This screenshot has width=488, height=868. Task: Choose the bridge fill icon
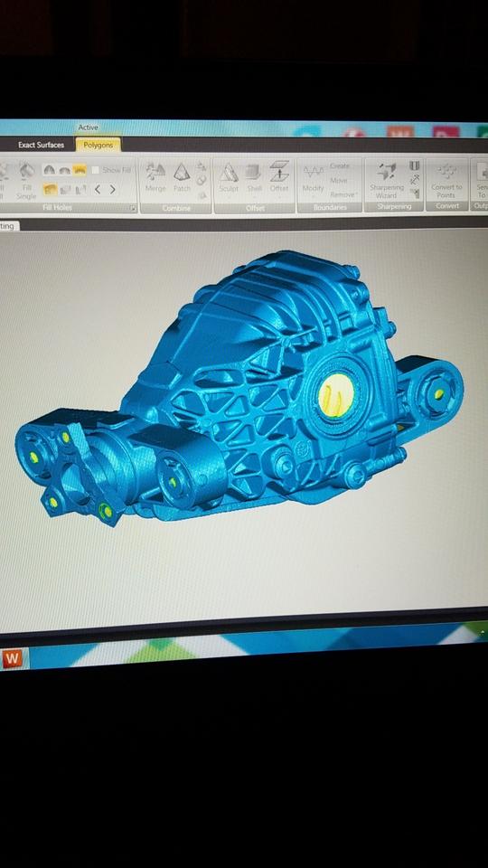pyautogui.click(x=80, y=190)
